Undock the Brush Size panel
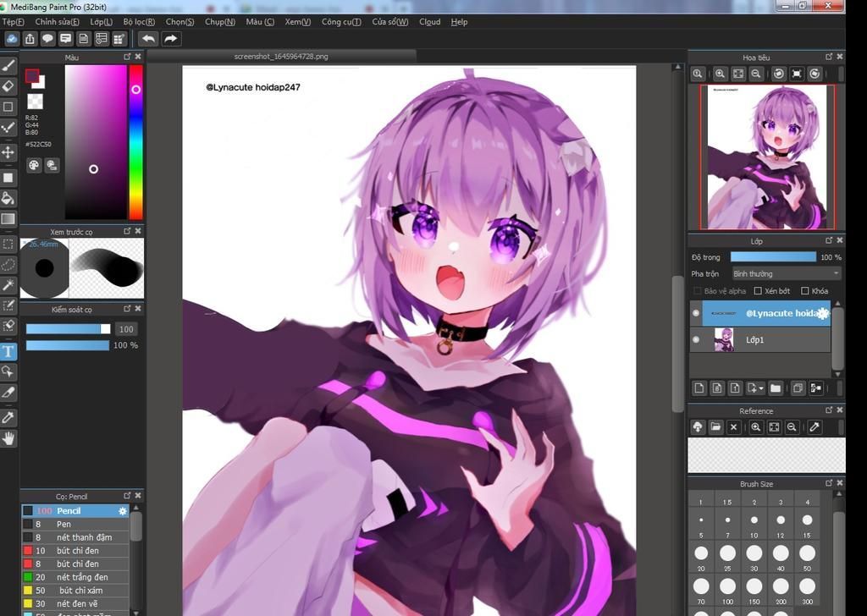Viewport: 867px width, 616px height. pyautogui.click(x=829, y=483)
